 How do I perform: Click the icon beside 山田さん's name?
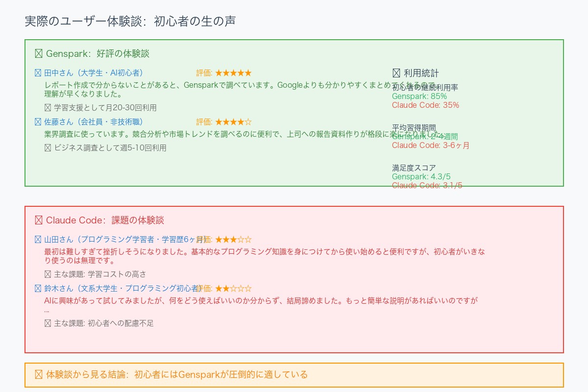pyautogui.click(x=38, y=240)
